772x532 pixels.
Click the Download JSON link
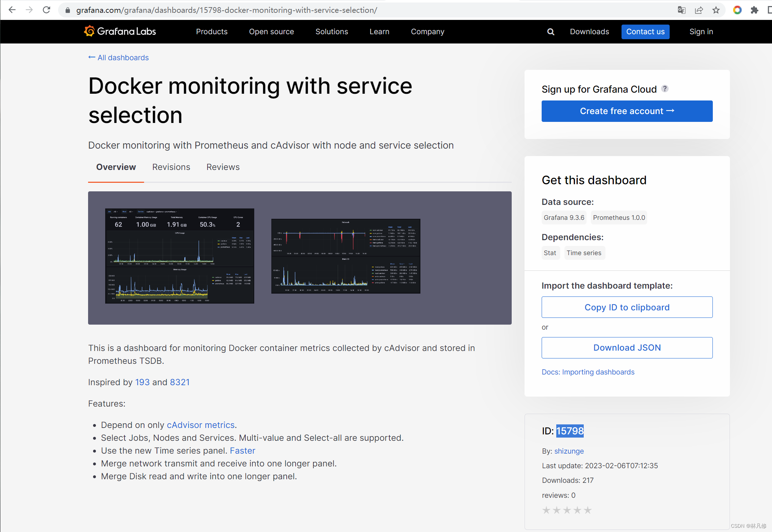[x=627, y=347]
